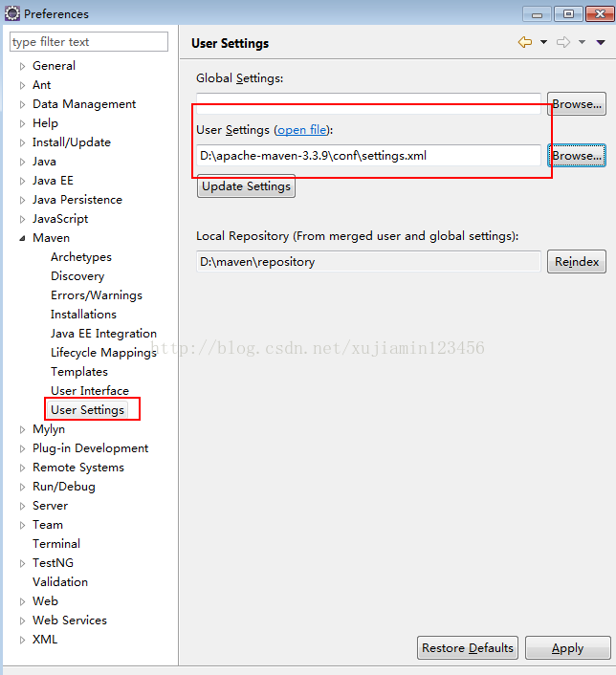This screenshot has height=675, width=616.
Task: Select Lifecycle Mappings item
Action: pyautogui.click(x=103, y=353)
